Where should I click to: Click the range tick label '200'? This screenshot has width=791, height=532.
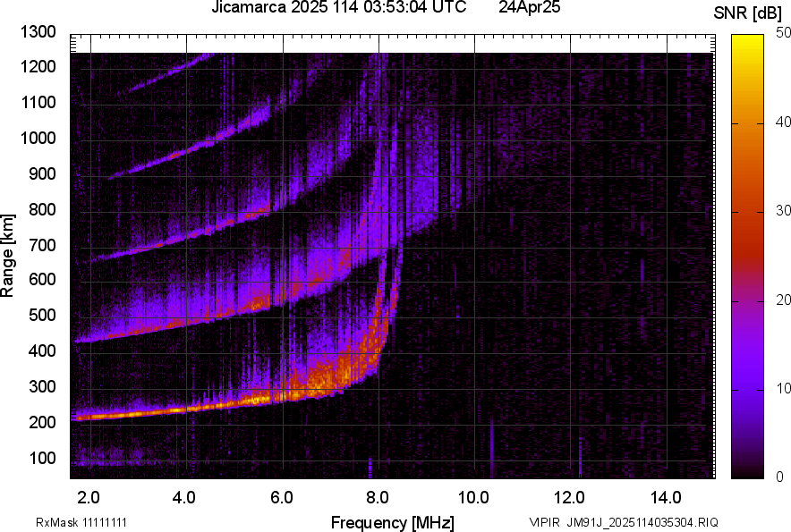click(x=42, y=422)
